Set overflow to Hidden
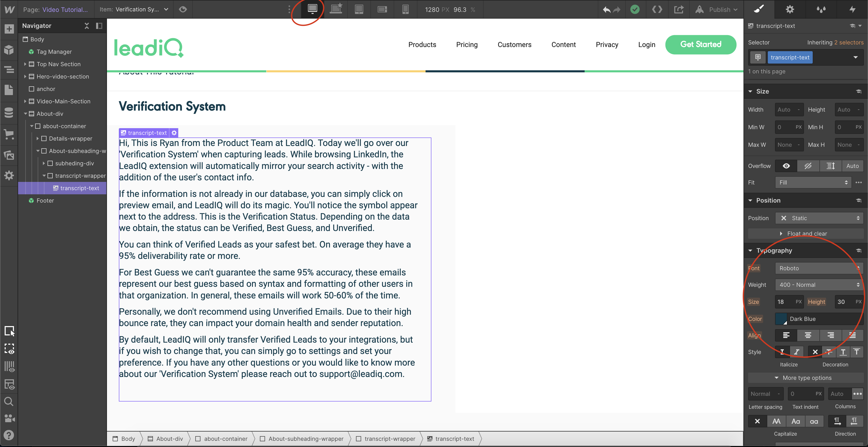 (x=808, y=166)
